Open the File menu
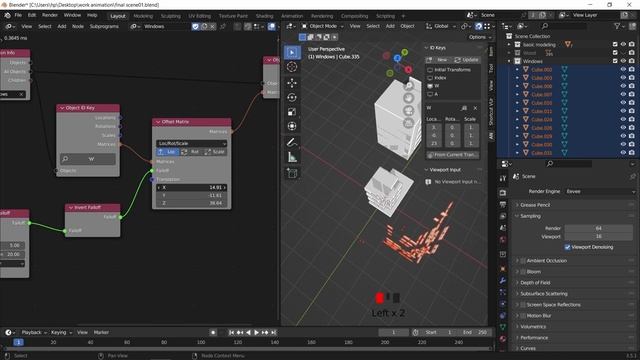The image size is (640, 360). [x=18, y=15]
